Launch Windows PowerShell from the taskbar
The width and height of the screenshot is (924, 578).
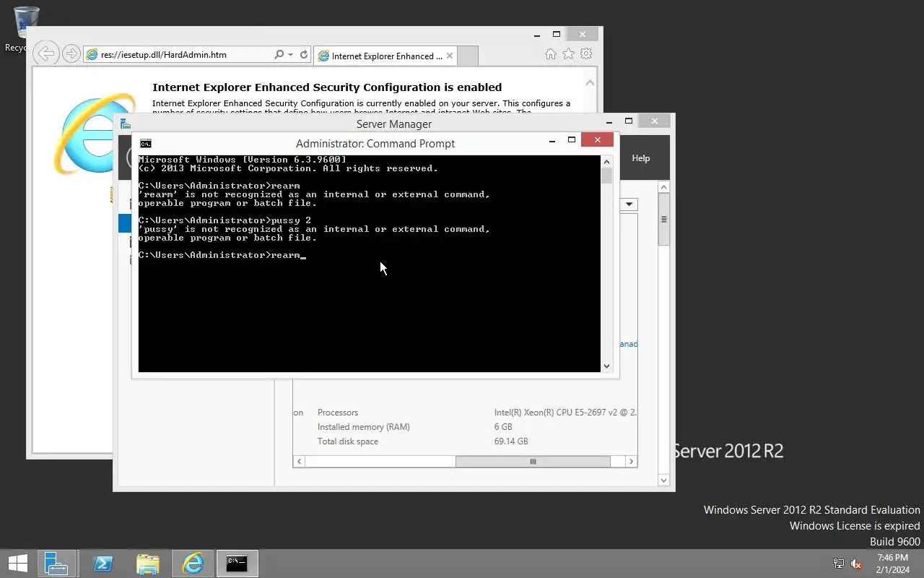[103, 564]
